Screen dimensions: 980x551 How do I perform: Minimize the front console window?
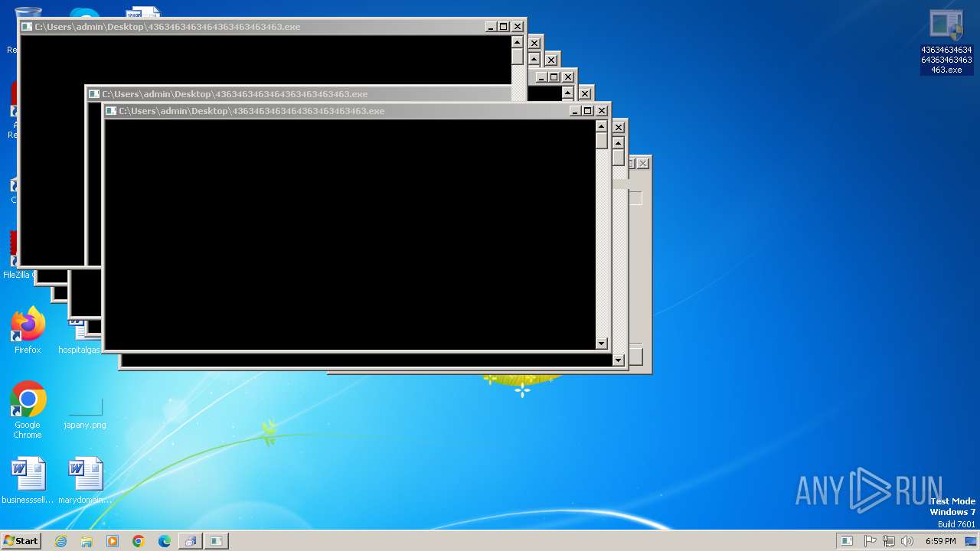(575, 111)
